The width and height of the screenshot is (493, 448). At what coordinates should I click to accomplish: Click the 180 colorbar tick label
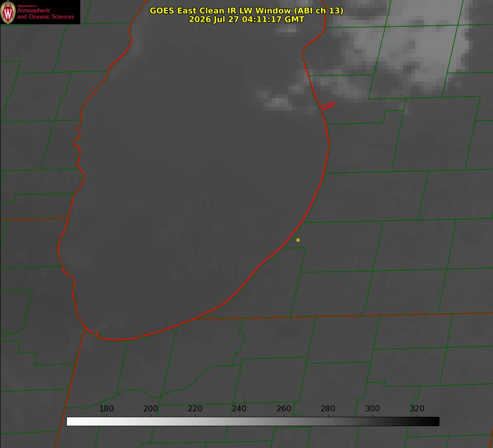[x=106, y=408]
